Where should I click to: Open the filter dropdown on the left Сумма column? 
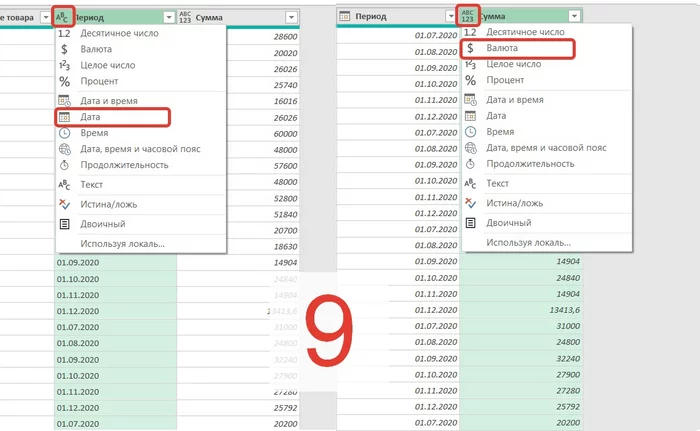[x=291, y=17]
